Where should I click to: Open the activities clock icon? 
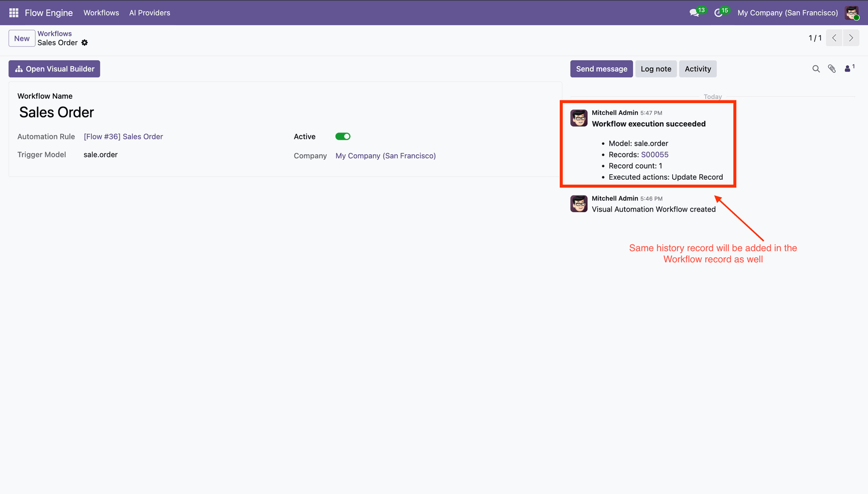pyautogui.click(x=718, y=13)
